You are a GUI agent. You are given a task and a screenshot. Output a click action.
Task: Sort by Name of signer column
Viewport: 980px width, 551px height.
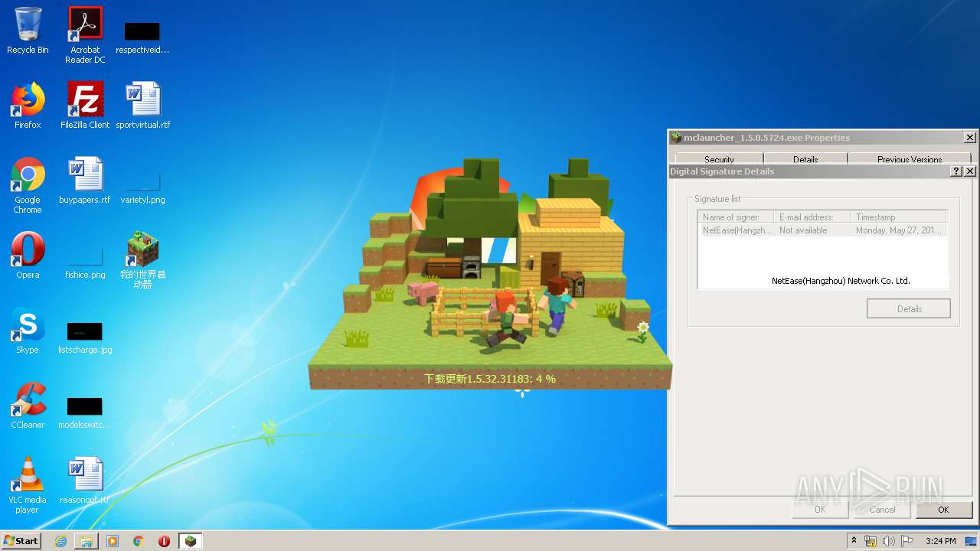736,217
